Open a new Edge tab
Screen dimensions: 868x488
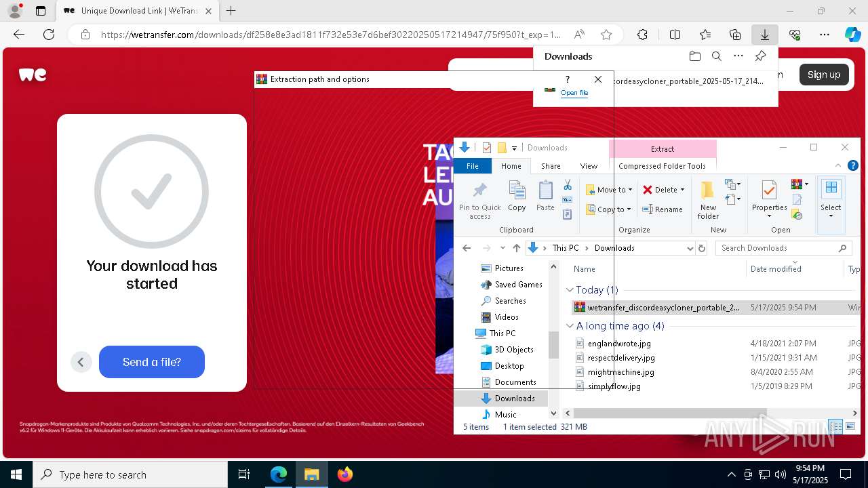click(231, 11)
